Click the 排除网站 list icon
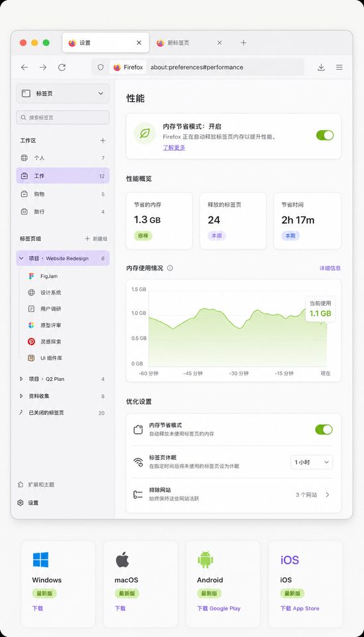 138,495
